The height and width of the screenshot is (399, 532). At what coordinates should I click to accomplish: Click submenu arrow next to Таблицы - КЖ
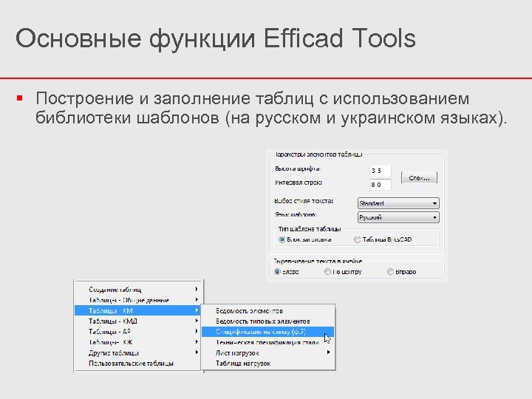point(197,341)
